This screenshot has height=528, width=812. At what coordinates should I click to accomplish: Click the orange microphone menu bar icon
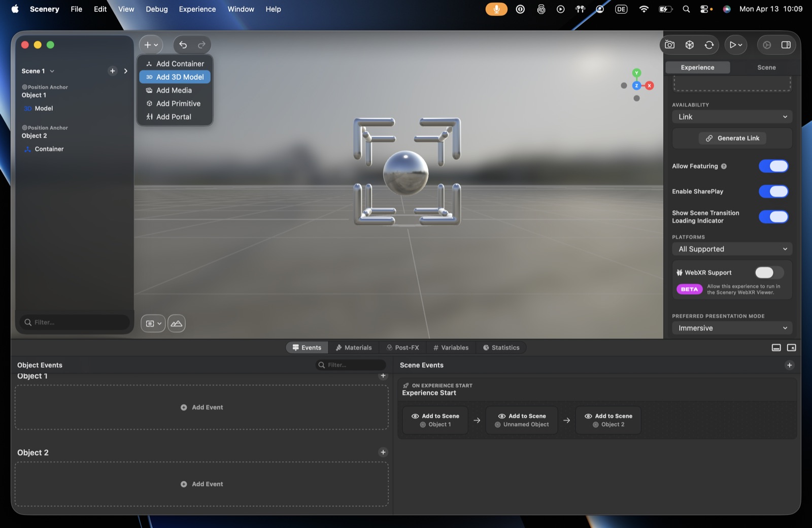pyautogui.click(x=496, y=9)
